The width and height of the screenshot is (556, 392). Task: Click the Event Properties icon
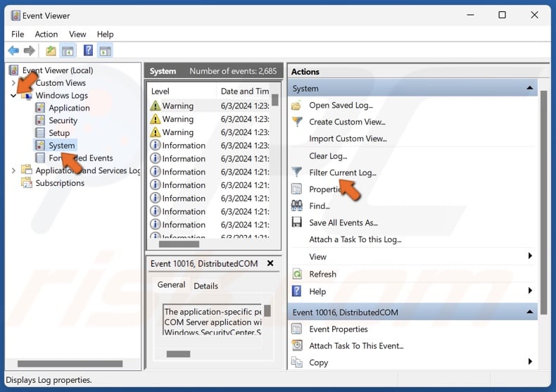point(296,329)
